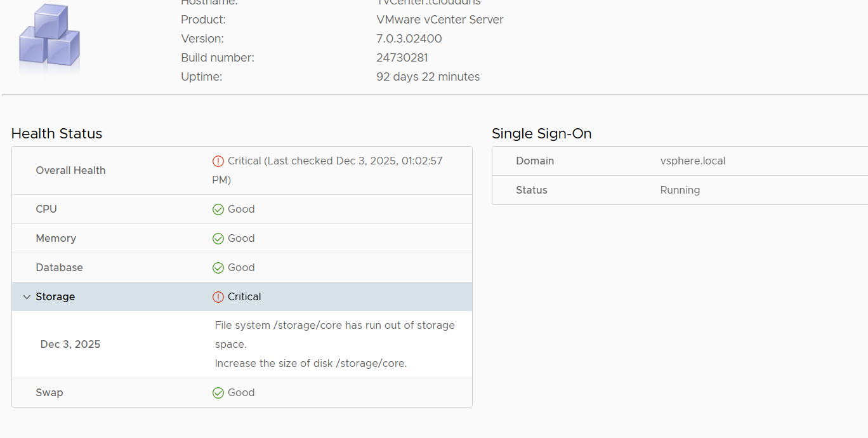Click the Dec 3, 2025 storage entry date
868x438 pixels.
pos(70,344)
